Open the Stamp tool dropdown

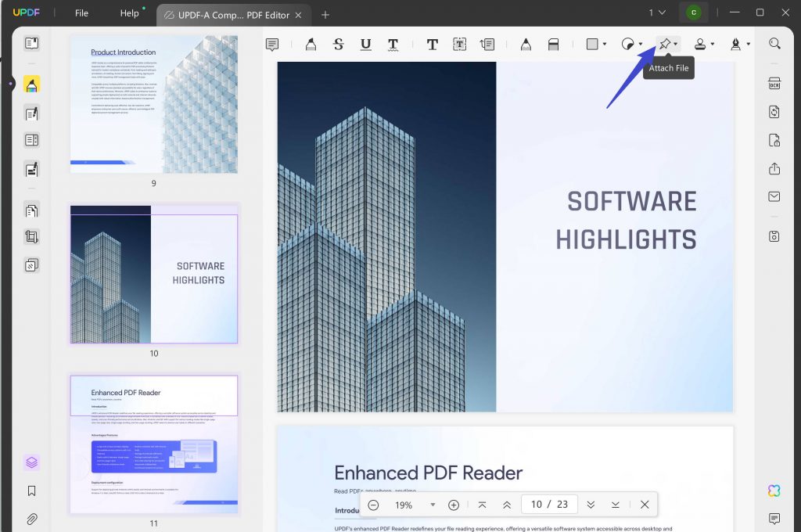tap(712, 44)
